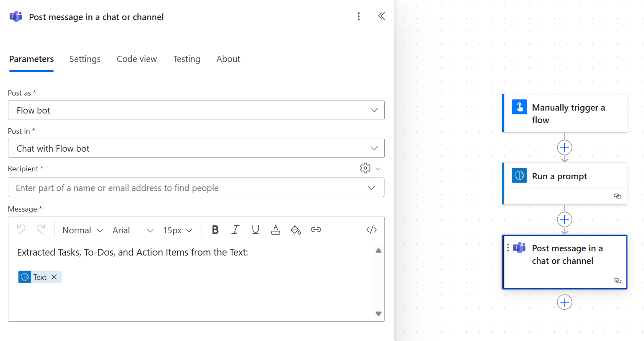Screen dimensions: 644x341
Task: Toggle underline formatting
Action: coord(255,230)
